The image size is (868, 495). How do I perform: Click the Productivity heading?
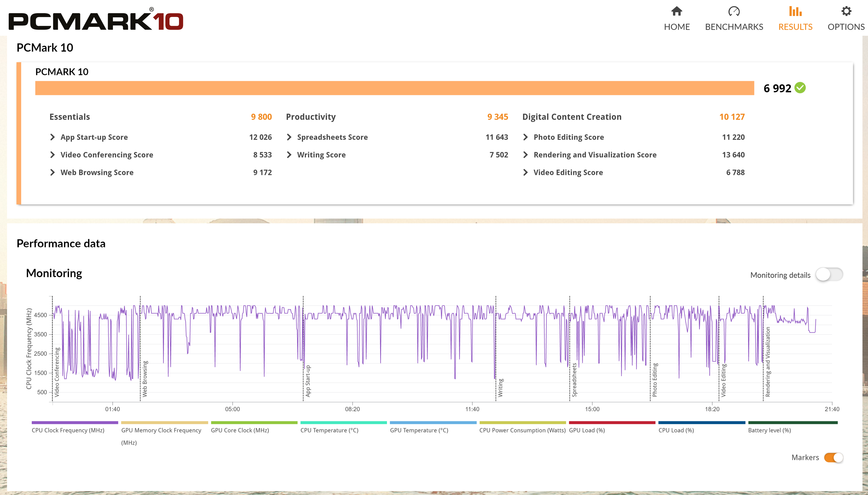(311, 117)
